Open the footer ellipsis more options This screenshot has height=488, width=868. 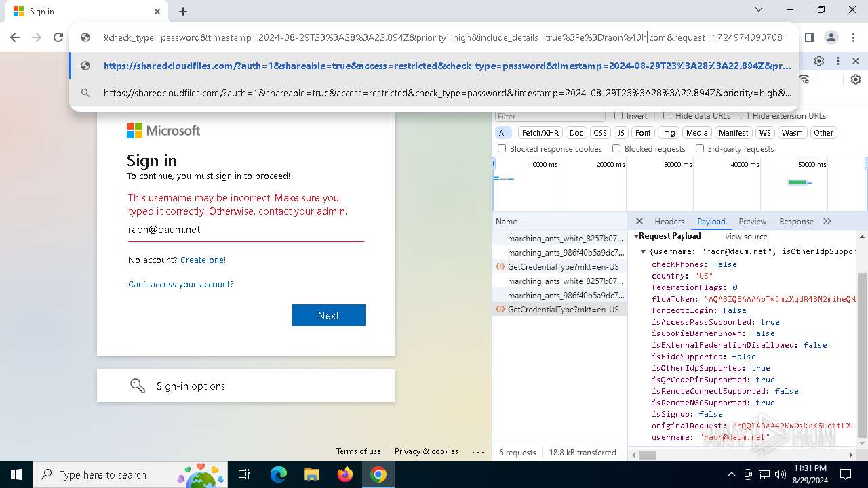tap(478, 452)
